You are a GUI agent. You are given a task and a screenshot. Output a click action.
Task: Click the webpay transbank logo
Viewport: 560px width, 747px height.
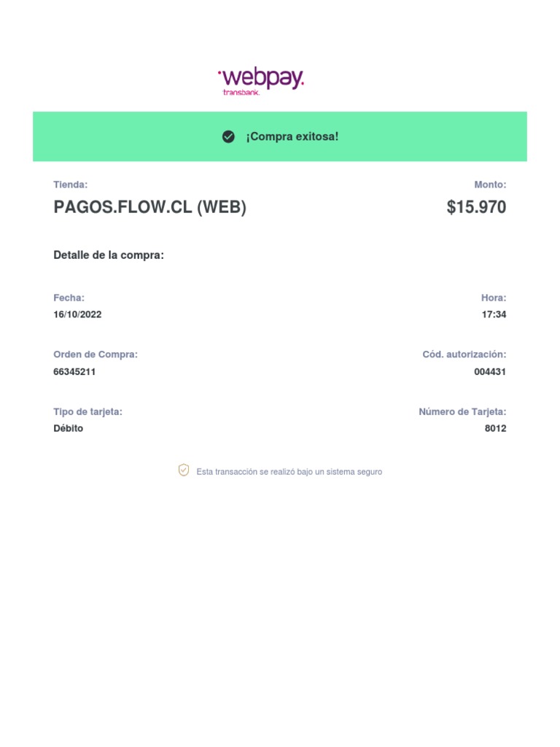coord(261,81)
